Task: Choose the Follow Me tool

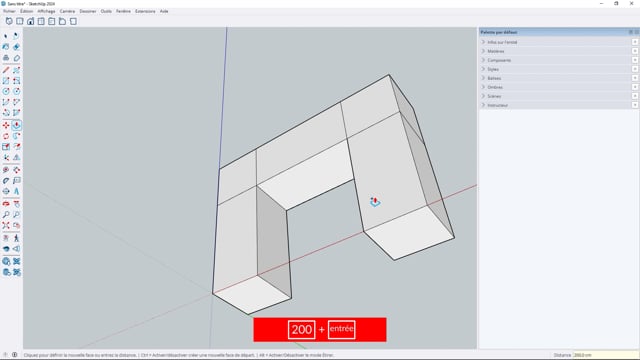Action: tap(16, 136)
